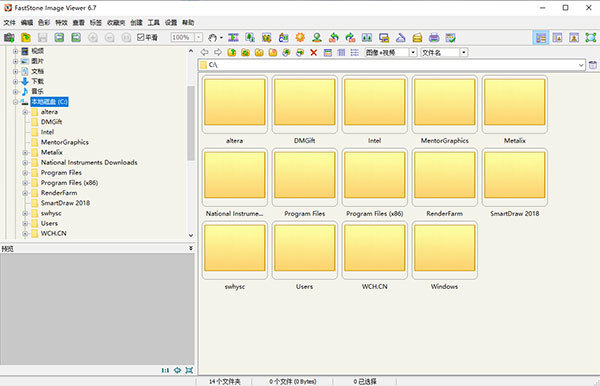Click the calendar icon beside path bar
Screen dimensions: 600x386
click(592, 65)
